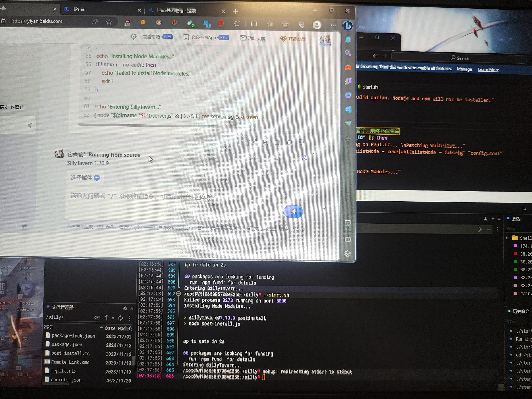Click the 功能反馈 feedback link
This screenshot has height=399, width=532.
[253, 38]
